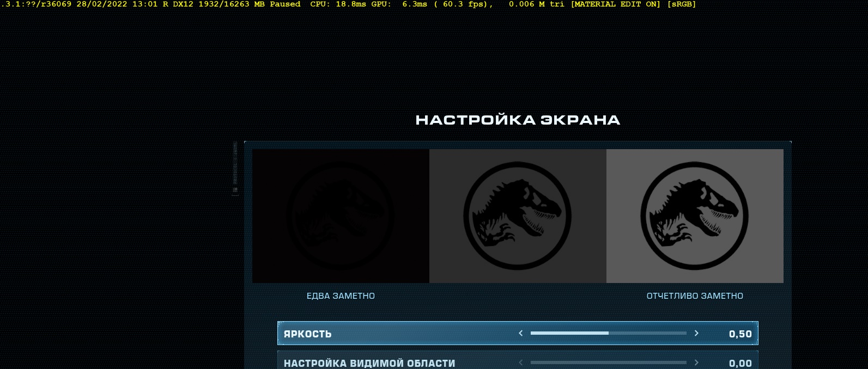Image resolution: width=868 pixels, height=369 pixels.
Task: Click the darkest calibration logo thumbnail
Action: (x=341, y=216)
